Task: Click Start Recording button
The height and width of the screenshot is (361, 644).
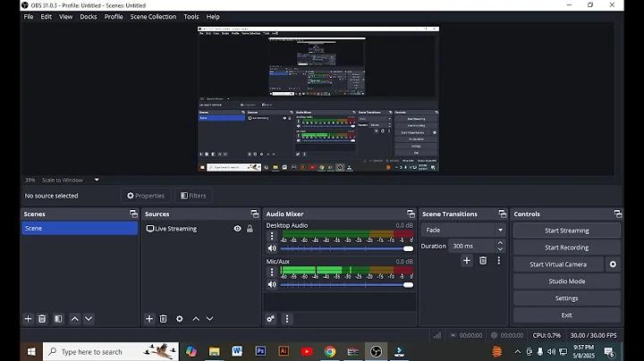Action: 567,248
